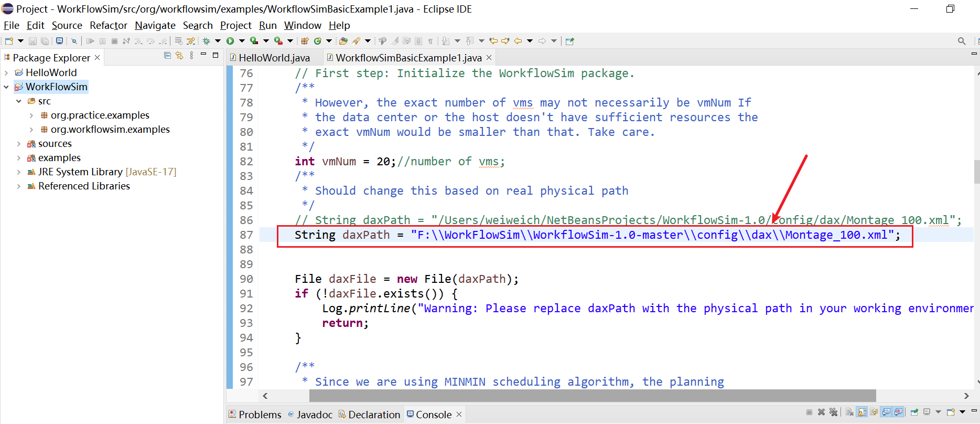Toggle Block Selection Mode in the toolbar

(x=418, y=41)
